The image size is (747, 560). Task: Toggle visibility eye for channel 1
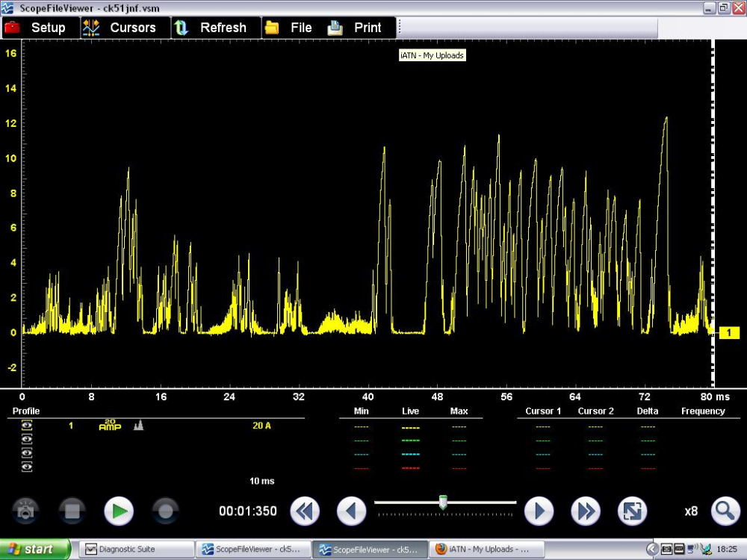pyautogui.click(x=27, y=425)
